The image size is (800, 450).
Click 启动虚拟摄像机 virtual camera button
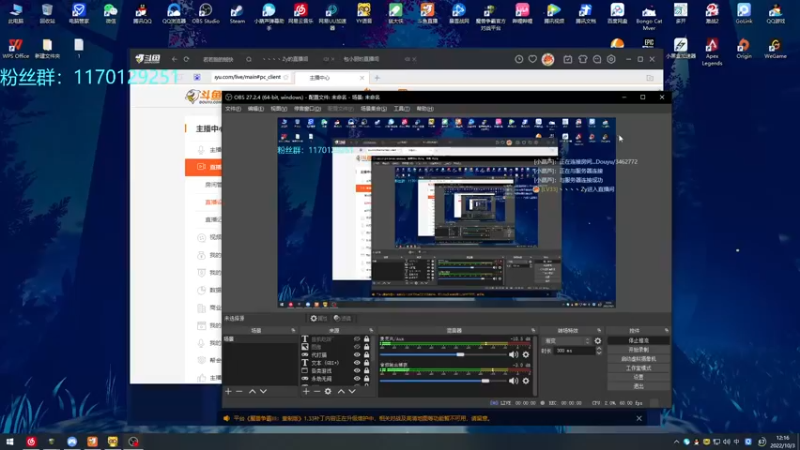[638, 359]
